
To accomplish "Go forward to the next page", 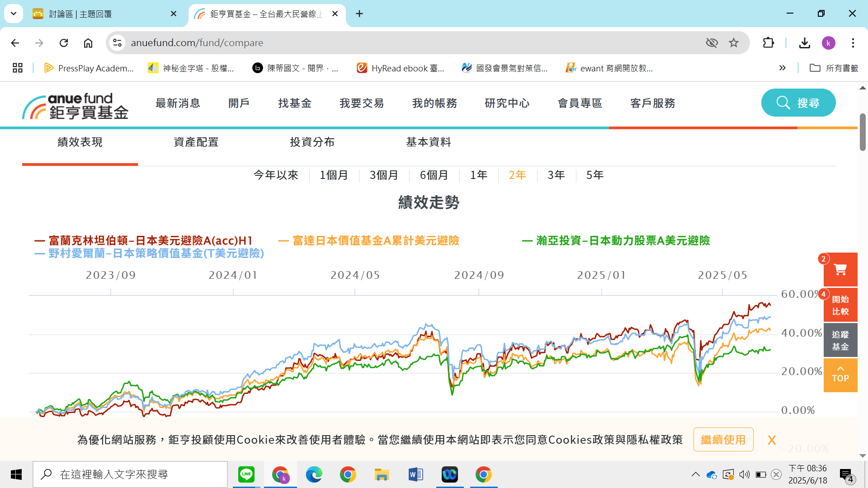I will [39, 43].
